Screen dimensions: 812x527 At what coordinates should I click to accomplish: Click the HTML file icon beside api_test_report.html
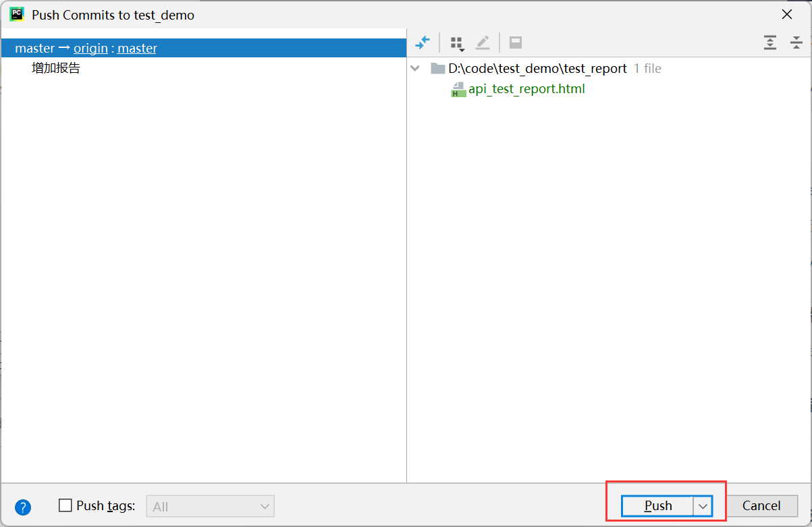pyautogui.click(x=459, y=89)
